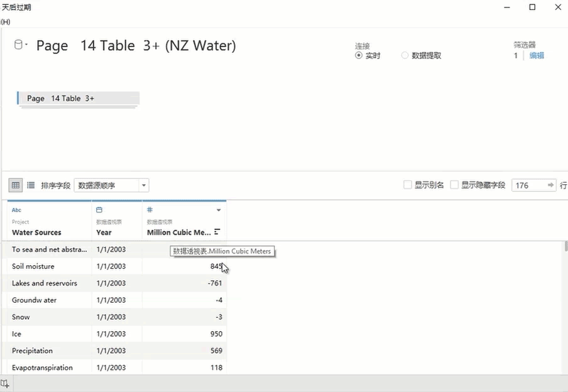Sort by Million Cubic Meters column icon

click(x=217, y=232)
